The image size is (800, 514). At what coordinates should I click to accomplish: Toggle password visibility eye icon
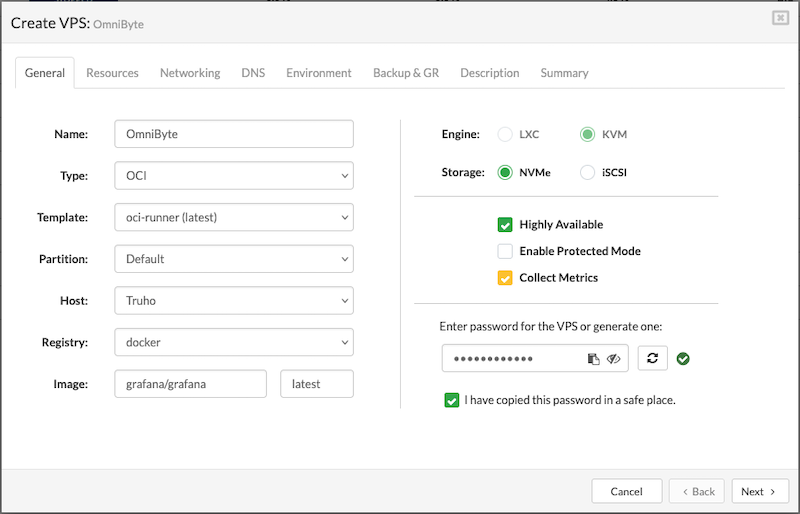click(x=614, y=358)
